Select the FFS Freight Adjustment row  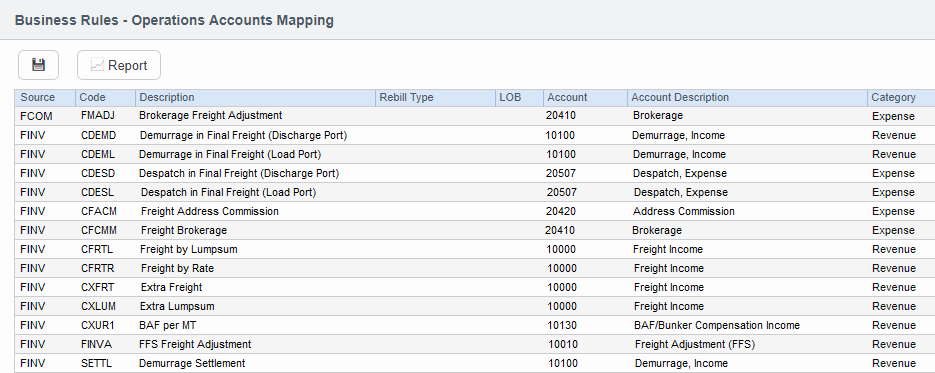[475, 344]
